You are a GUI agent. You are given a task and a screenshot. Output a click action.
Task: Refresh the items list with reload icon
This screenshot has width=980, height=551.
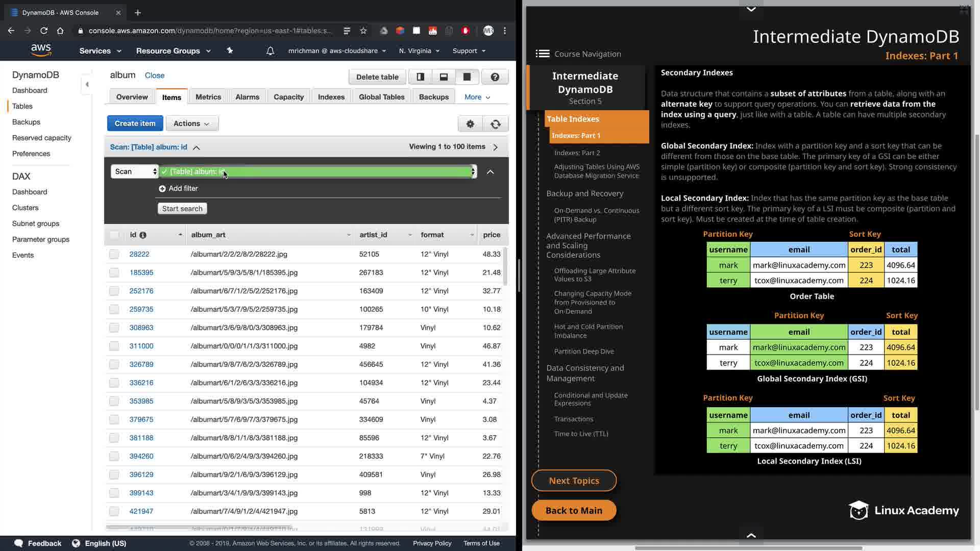tap(495, 124)
